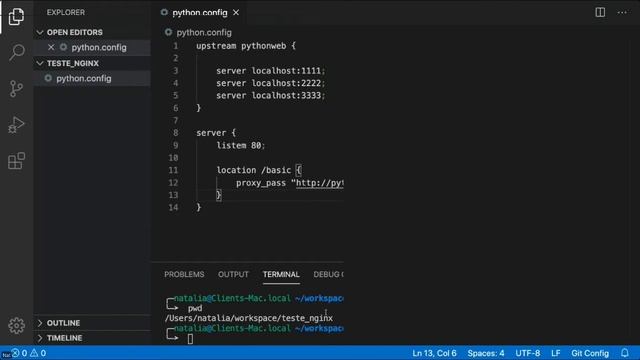Image resolution: width=640 pixels, height=360 pixels.
Task: Open the Run and Debug view
Action: pos(16,124)
